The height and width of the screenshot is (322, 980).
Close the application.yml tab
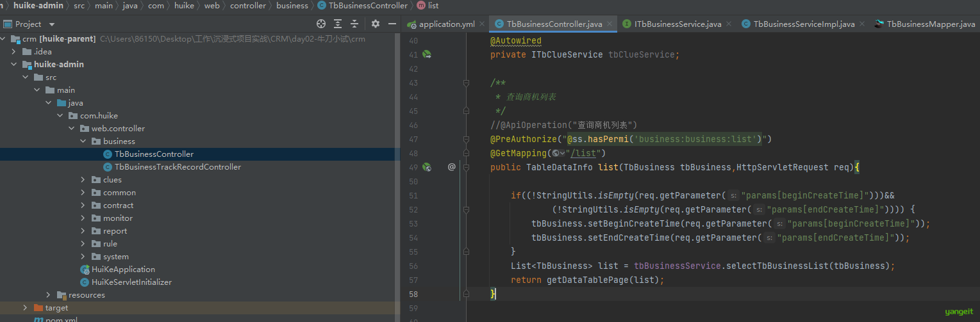pyautogui.click(x=482, y=24)
